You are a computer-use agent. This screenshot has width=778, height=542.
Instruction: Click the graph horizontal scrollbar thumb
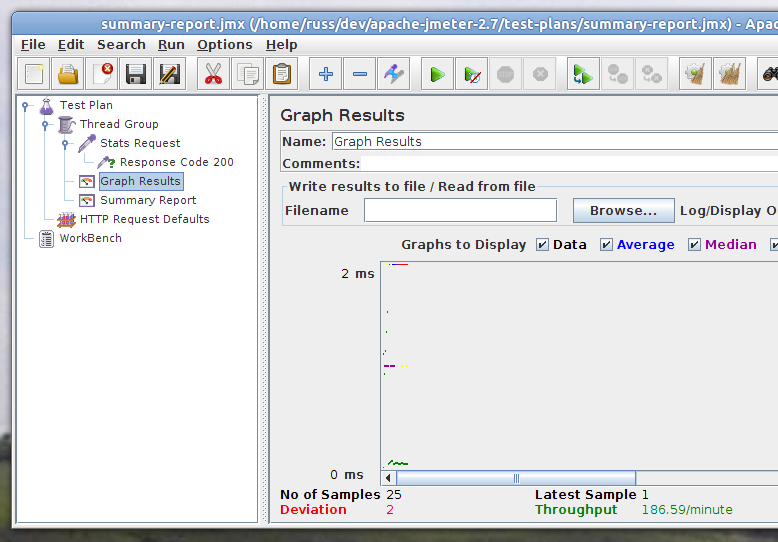coord(516,478)
